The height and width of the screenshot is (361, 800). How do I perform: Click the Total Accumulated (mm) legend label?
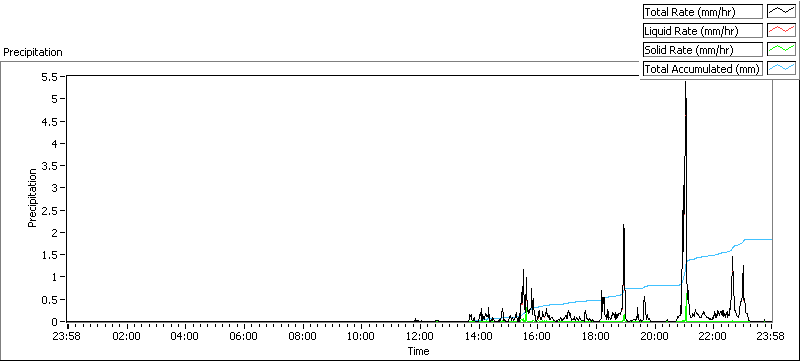[702, 69]
